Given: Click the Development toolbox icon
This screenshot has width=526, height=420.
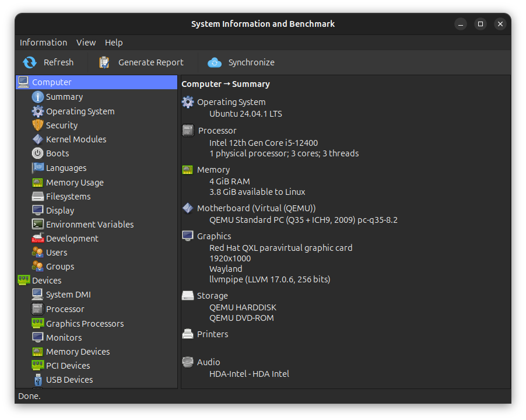Looking at the screenshot, I should point(37,238).
